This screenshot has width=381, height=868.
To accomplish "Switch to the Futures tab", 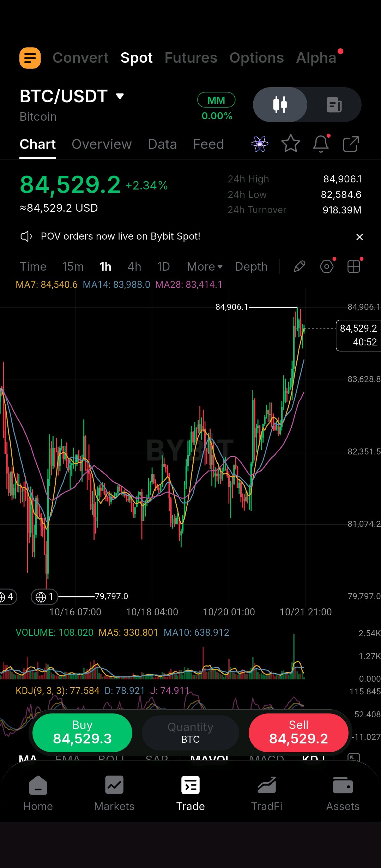I will (x=191, y=58).
